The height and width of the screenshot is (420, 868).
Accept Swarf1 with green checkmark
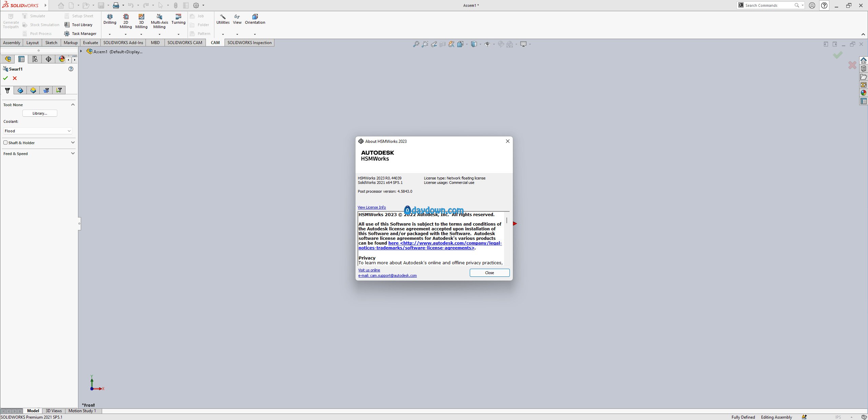[x=5, y=78]
